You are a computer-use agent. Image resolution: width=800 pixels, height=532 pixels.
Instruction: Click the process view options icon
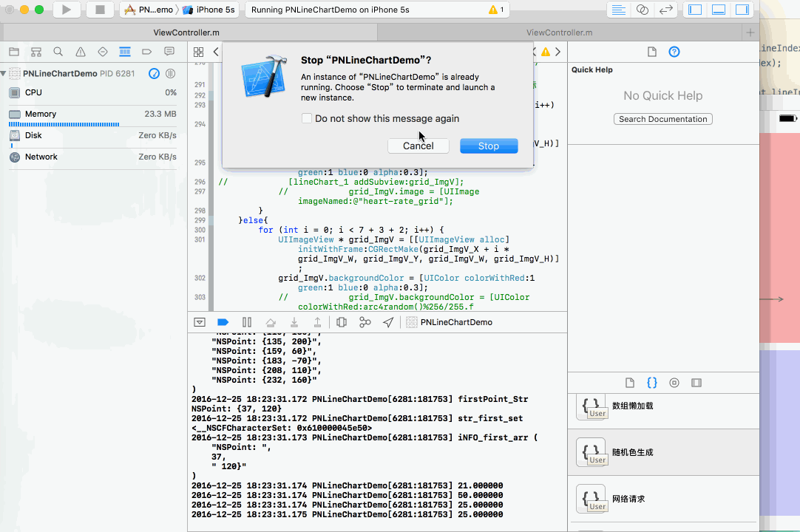[x=170, y=73]
